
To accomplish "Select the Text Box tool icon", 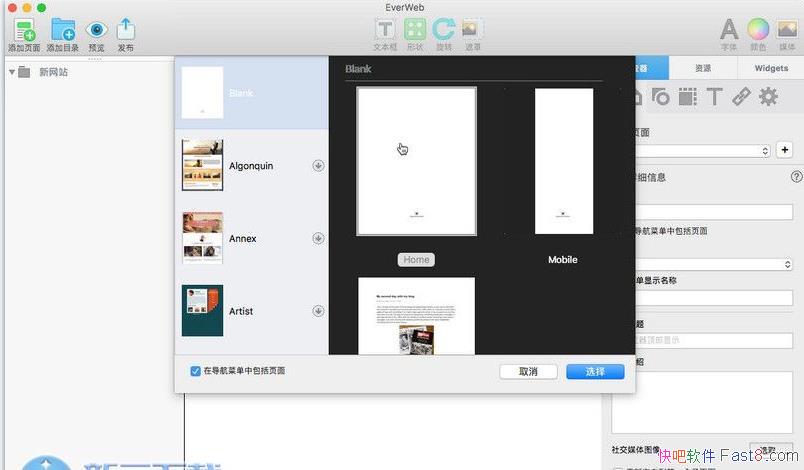I will pyautogui.click(x=385, y=29).
